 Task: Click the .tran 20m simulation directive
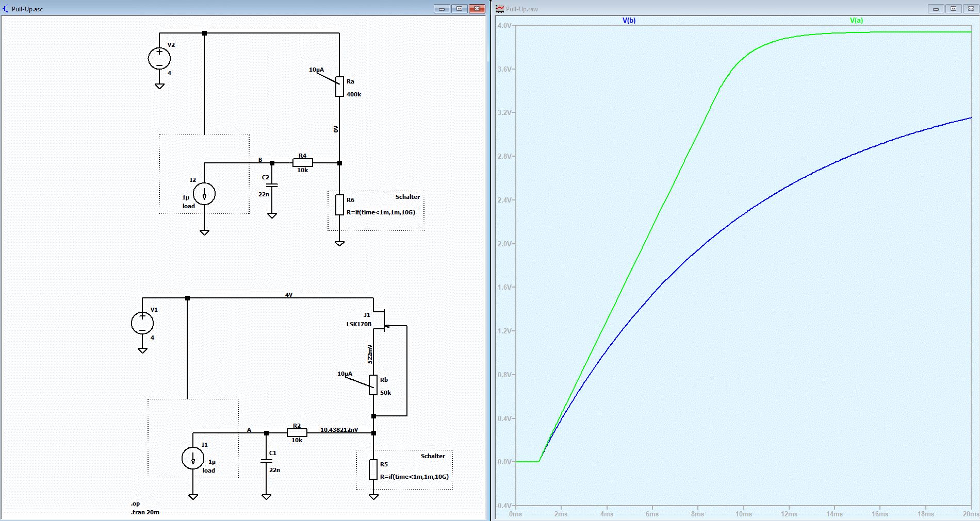pyautogui.click(x=145, y=512)
